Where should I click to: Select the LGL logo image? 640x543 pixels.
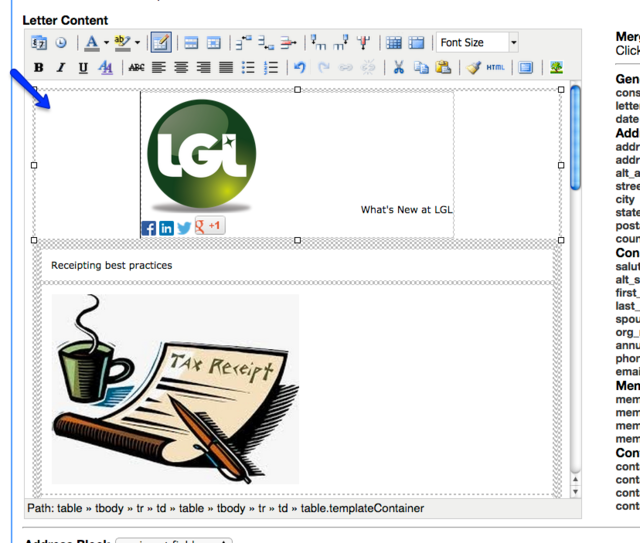pyautogui.click(x=201, y=156)
